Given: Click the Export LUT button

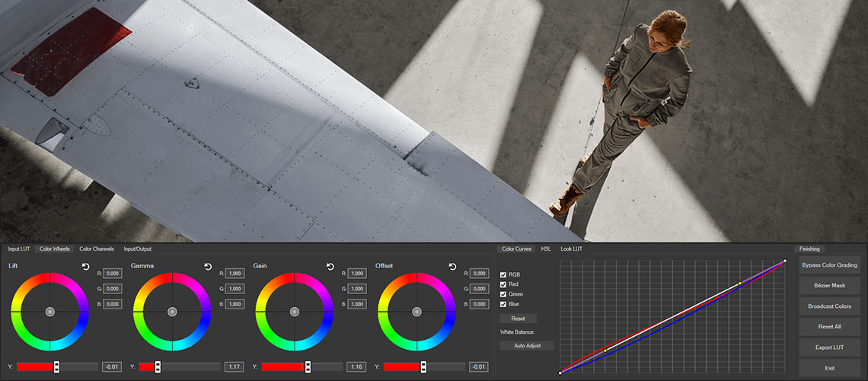Looking at the screenshot, I should (829, 347).
